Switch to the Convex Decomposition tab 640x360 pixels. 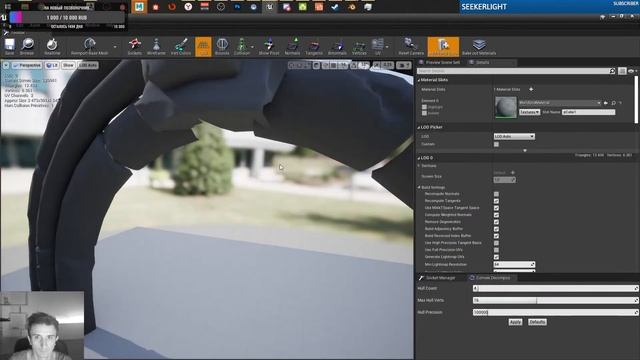(492, 278)
